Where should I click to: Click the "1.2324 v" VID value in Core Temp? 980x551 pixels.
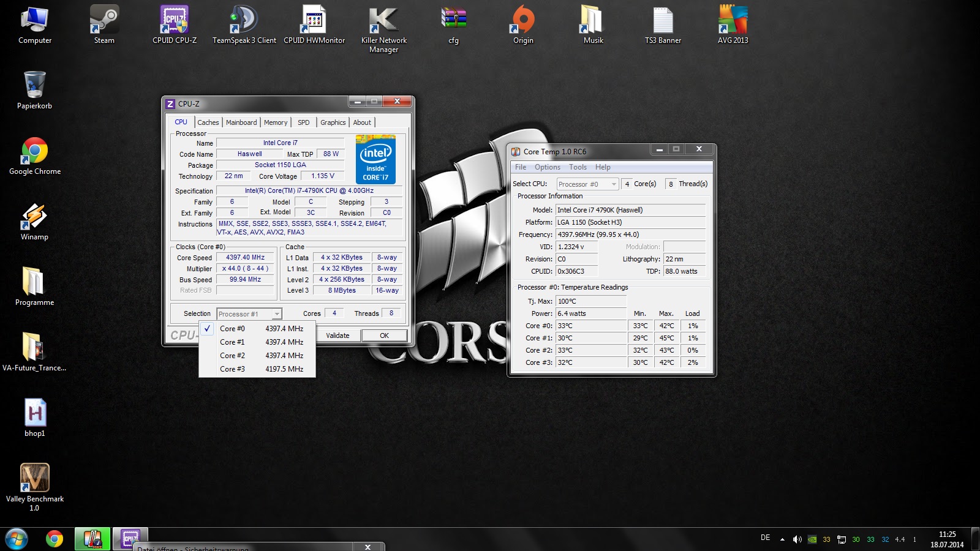point(577,247)
